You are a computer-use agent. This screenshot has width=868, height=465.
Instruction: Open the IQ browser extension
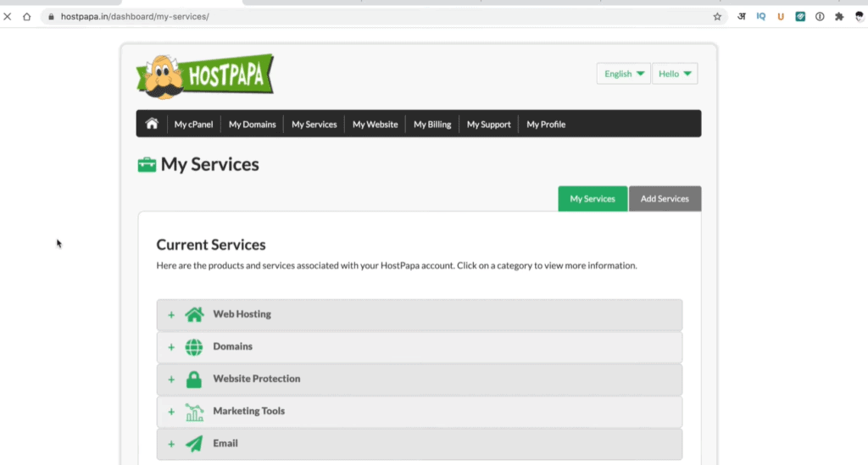[x=761, y=17]
